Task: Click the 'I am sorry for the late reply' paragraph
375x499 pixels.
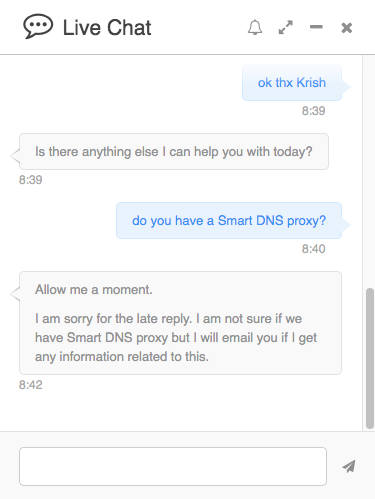Action: 176,337
